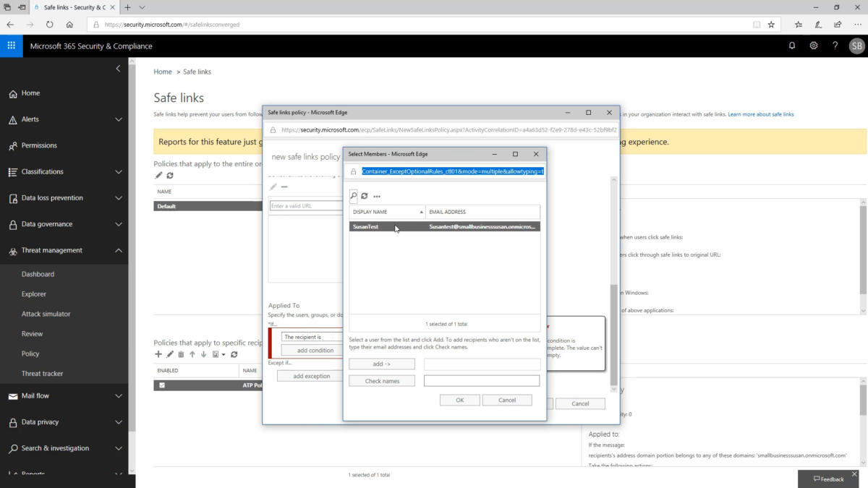This screenshot has width=868, height=488.
Task: Open Dashboard under Threat management
Action: [38, 274]
